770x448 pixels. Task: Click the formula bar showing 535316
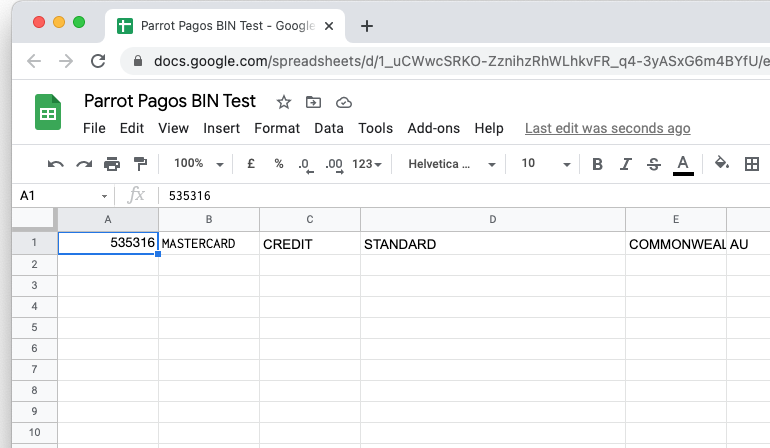464,196
